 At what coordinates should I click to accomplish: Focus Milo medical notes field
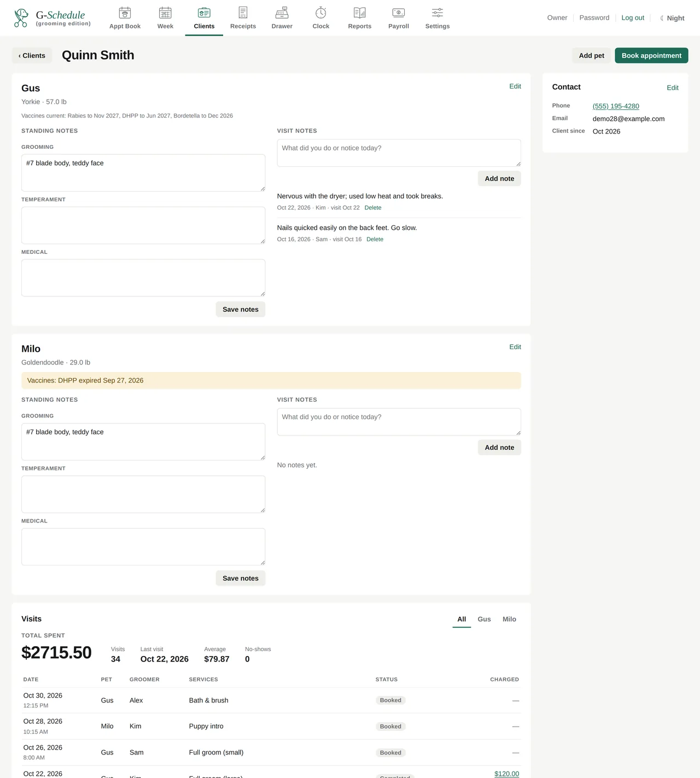[x=143, y=547]
